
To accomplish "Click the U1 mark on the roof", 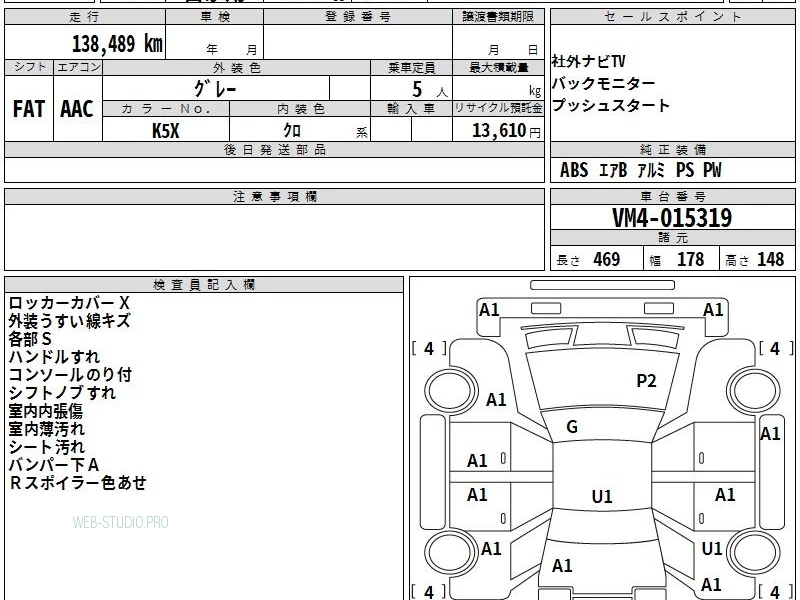I will tap(602, 496).
